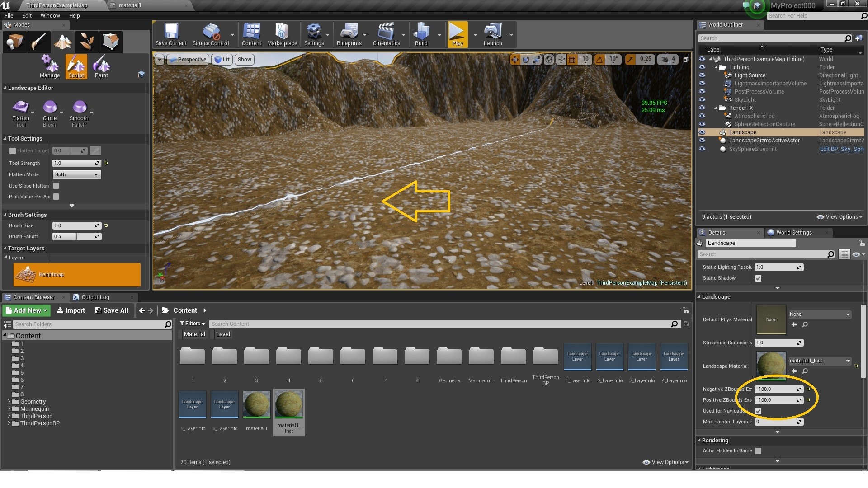Switch to Place mode in Modes panel

[14, 42]
